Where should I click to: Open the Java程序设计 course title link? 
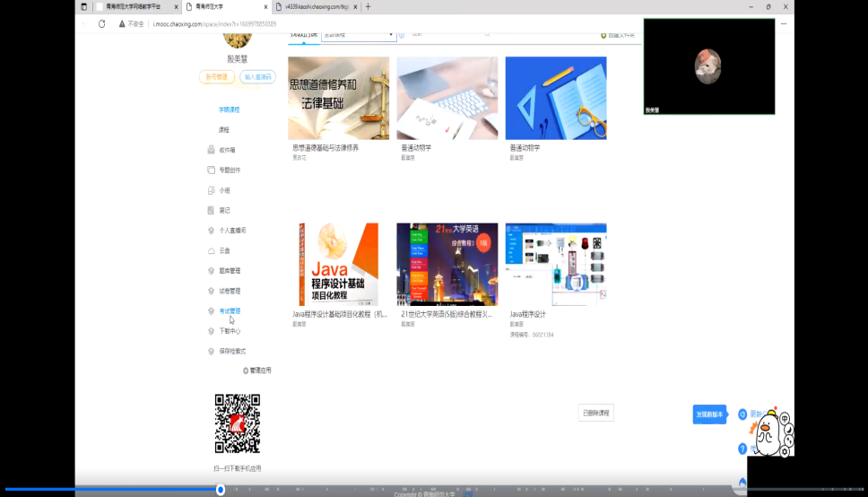click(527, 314)
